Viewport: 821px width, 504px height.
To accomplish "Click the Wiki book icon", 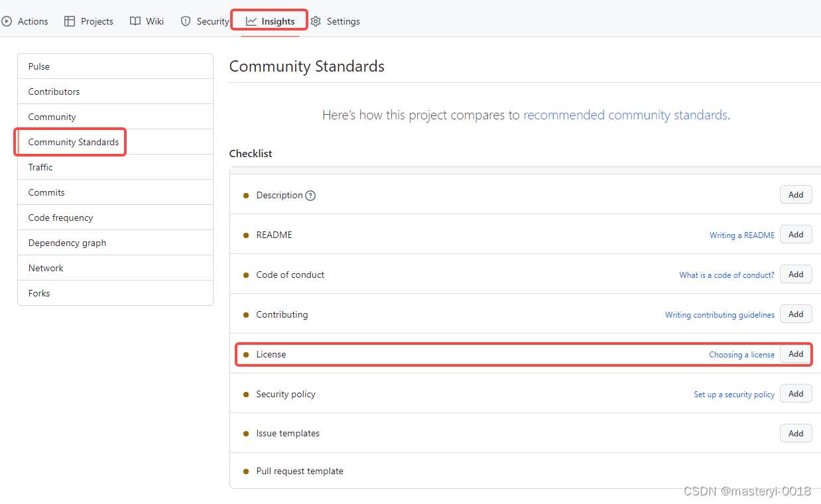I will 135,21.
